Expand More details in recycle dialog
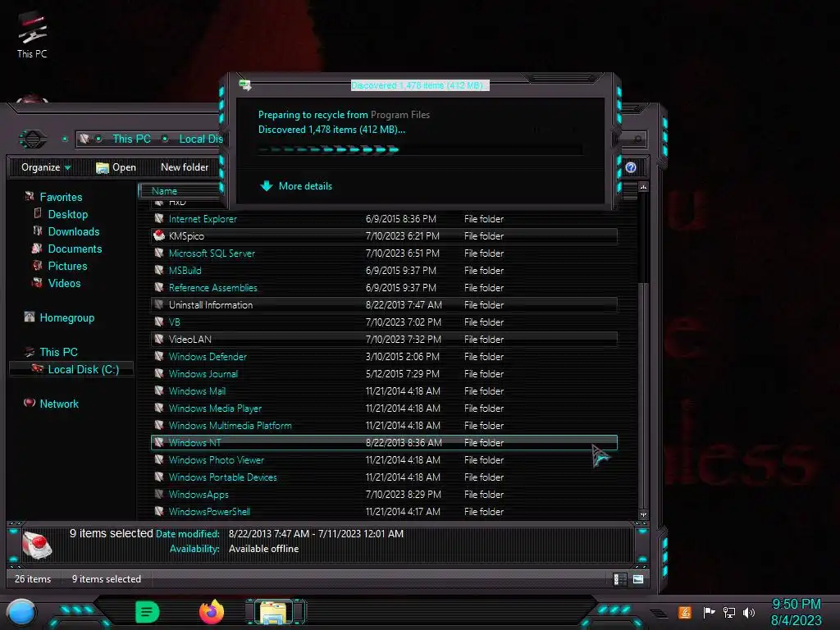This screenshot has width=840, height=630. [295, 186]
